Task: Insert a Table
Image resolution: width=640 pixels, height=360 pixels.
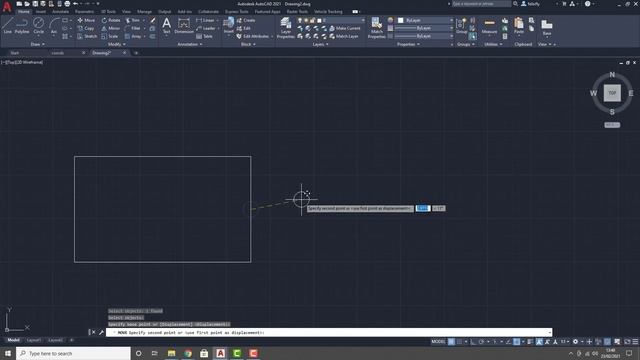Action: point(204,36)
